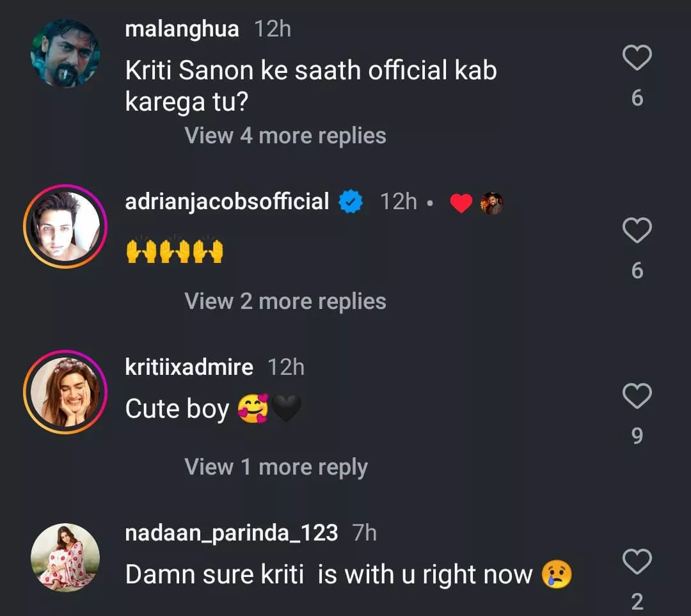691x616 pixels.
Task: Open nadaan_parinda_123's profile picture
Action: 65,557
